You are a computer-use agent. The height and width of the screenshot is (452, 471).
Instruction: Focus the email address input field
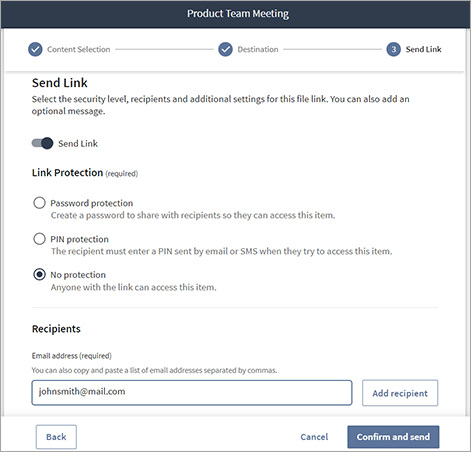pos(192,393)
